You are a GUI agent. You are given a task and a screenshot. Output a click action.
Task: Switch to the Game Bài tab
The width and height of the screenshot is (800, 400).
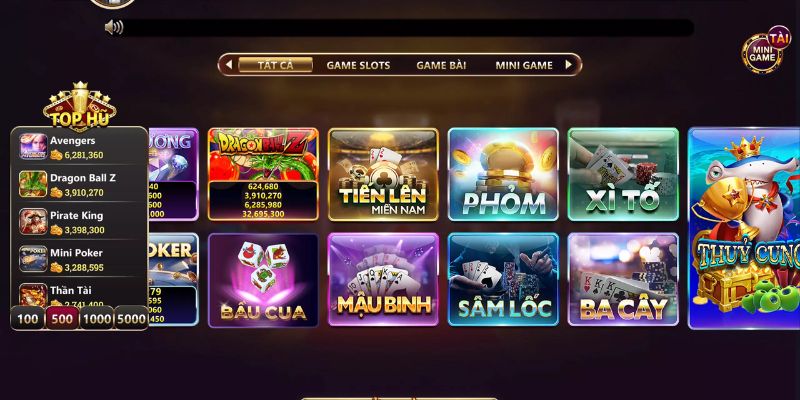click(441, 65)
